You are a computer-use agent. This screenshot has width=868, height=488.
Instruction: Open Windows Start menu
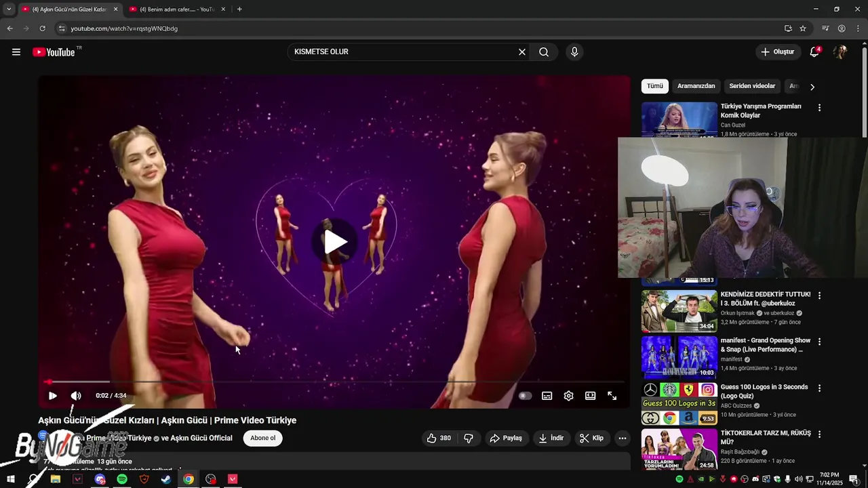10,479
